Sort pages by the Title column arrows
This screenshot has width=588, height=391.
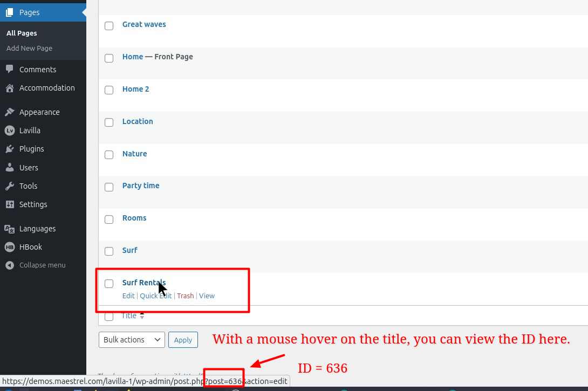click(x=142, y=316)
